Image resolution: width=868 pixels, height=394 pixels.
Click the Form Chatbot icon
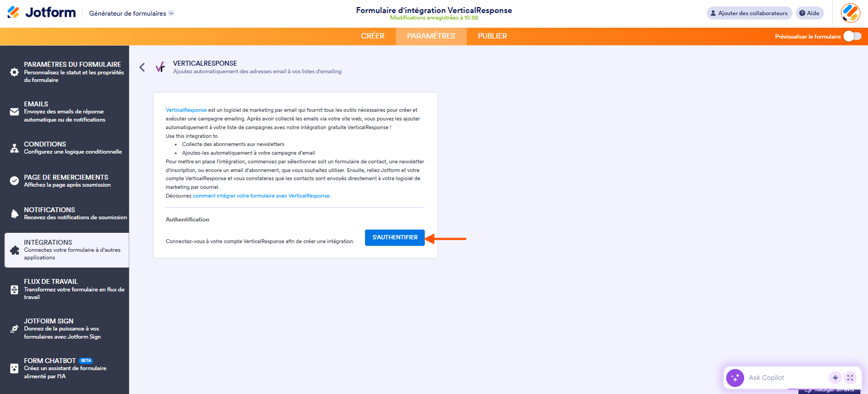(x=15, y=368)
